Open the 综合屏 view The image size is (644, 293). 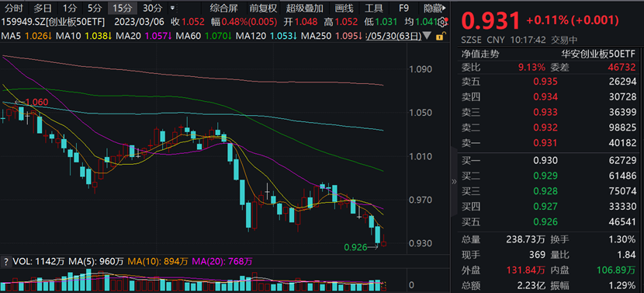coord(223,8)
